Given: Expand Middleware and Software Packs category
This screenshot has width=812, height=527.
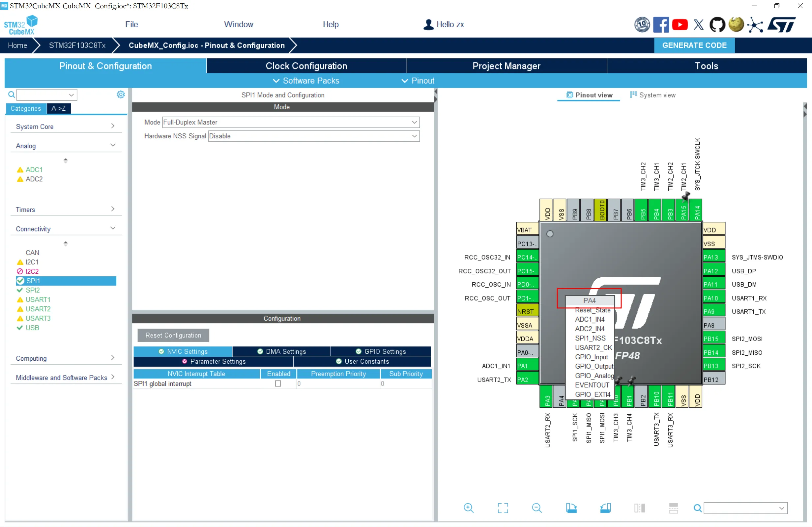Looking at the screenshot, I should 66,377.
